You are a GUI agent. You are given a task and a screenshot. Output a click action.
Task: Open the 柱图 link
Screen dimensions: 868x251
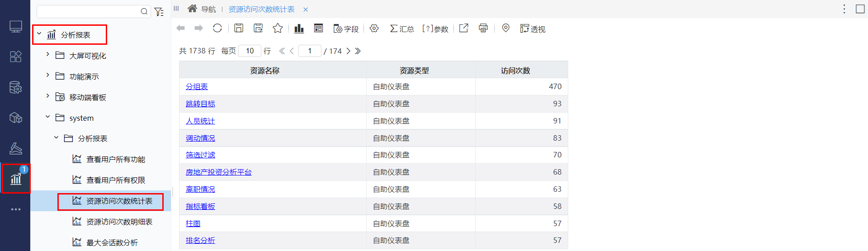(x=193, y=223)
